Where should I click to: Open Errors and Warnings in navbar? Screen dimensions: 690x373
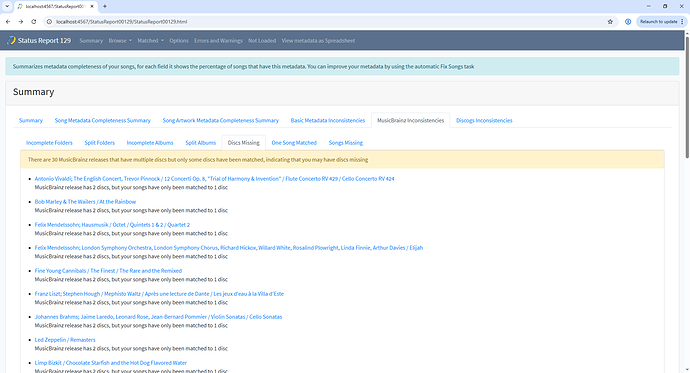218,40
